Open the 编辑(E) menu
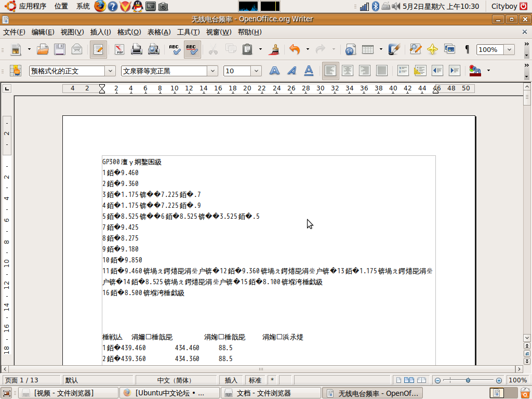Image resolution: width=532 pixels, height=399 pixels. tap(43, 32)
